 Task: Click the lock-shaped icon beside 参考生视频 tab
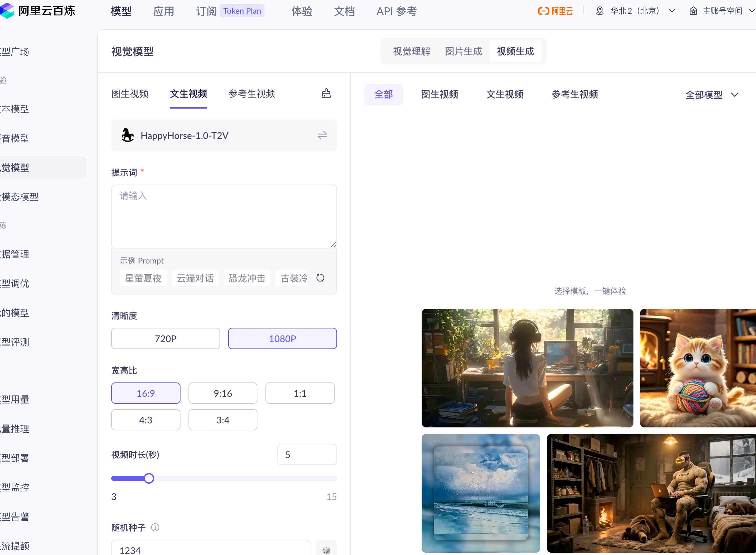coord(326,93)
